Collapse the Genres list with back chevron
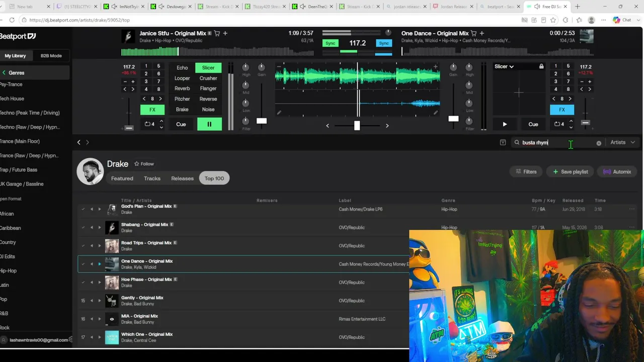The height and width of the screenshot is (362, 644). click(x=4, y=73)
